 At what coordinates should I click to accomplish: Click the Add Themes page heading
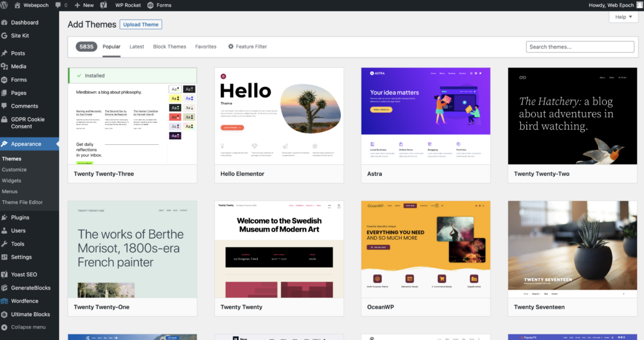[92, 25]
